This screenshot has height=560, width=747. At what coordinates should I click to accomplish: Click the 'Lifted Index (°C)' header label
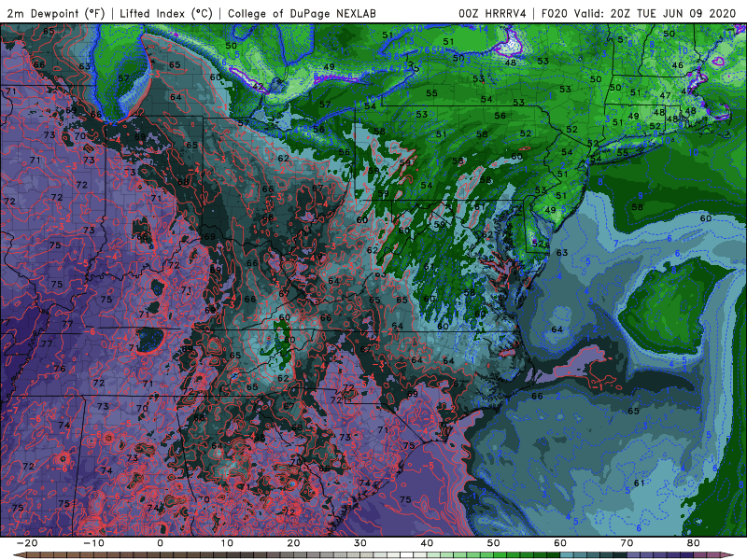click(x=166, y=13)
